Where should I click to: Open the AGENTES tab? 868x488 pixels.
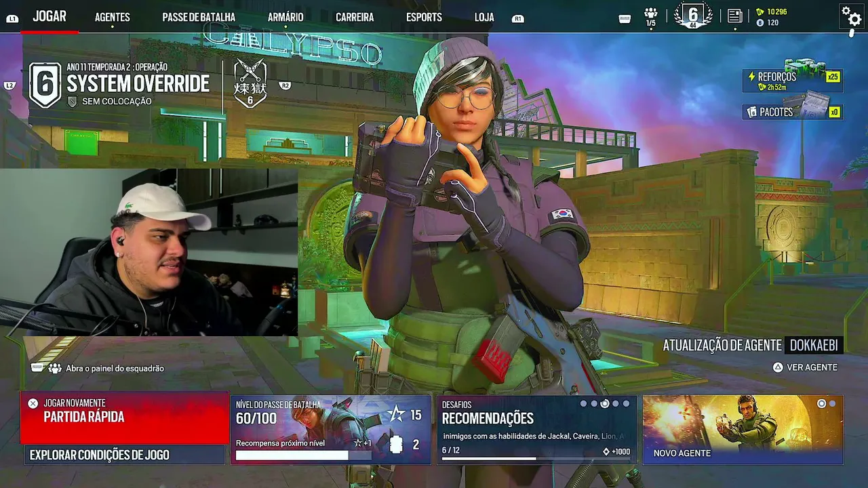[113, 18]
